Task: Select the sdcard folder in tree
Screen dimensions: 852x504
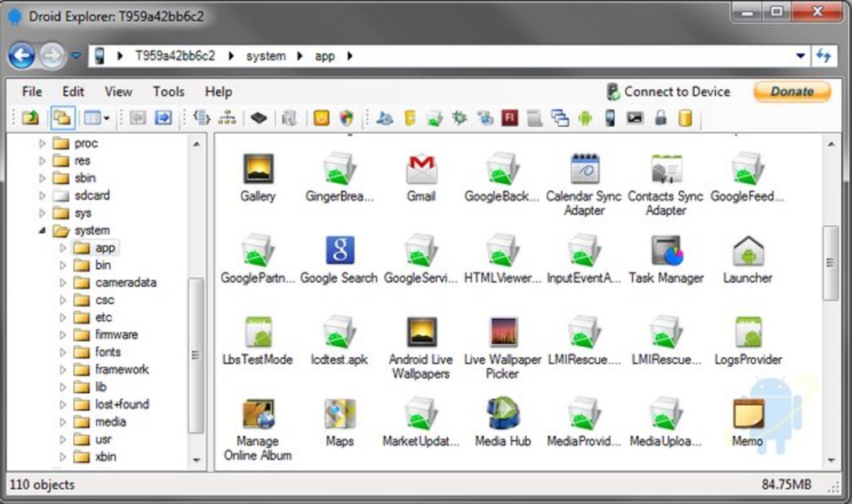Action: [x=92, y=196]
